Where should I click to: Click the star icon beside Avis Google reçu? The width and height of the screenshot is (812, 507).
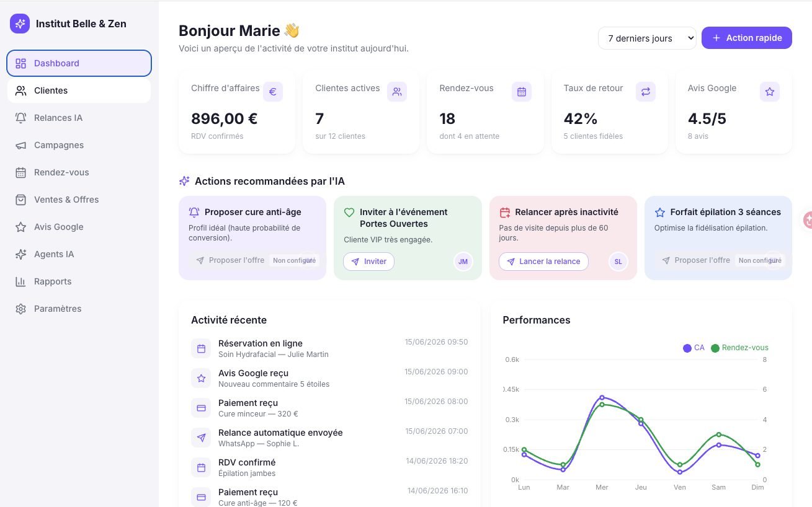tap(201, 379)
